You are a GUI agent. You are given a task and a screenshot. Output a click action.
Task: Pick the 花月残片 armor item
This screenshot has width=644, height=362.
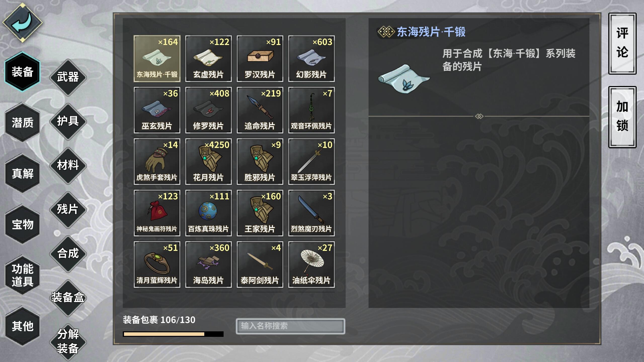coord(208,162)
